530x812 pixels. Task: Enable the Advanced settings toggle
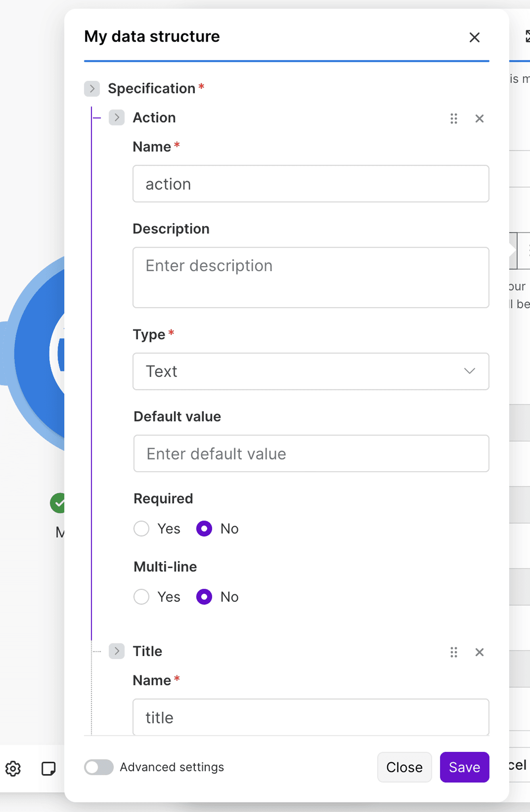(99, 767)
